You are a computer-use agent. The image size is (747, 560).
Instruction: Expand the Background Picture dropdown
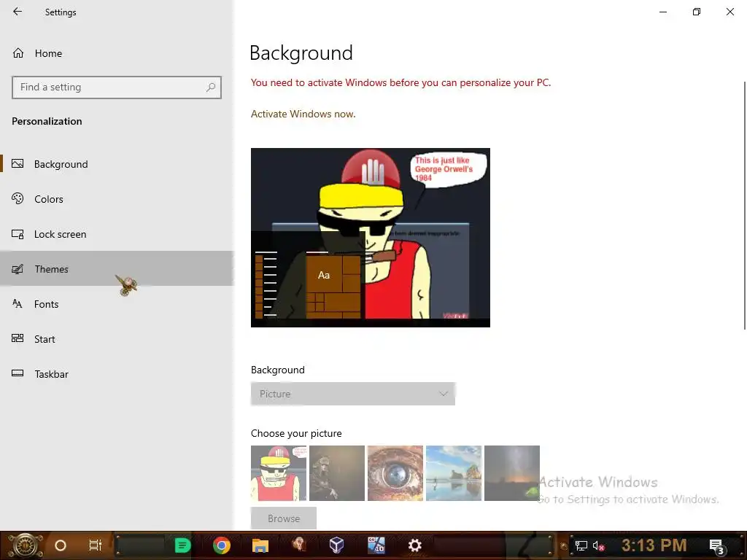(353, 394)
